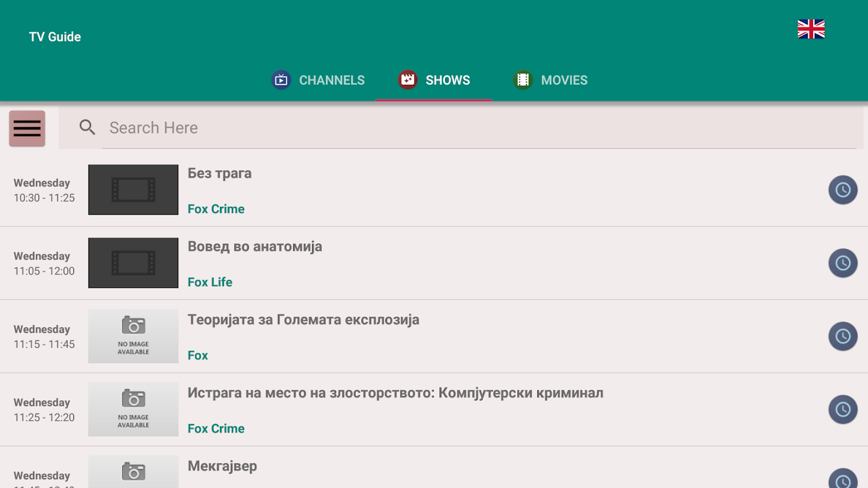Open the hamburger menu button
Screen dimensions: 868x488
[x=27, y=128]
